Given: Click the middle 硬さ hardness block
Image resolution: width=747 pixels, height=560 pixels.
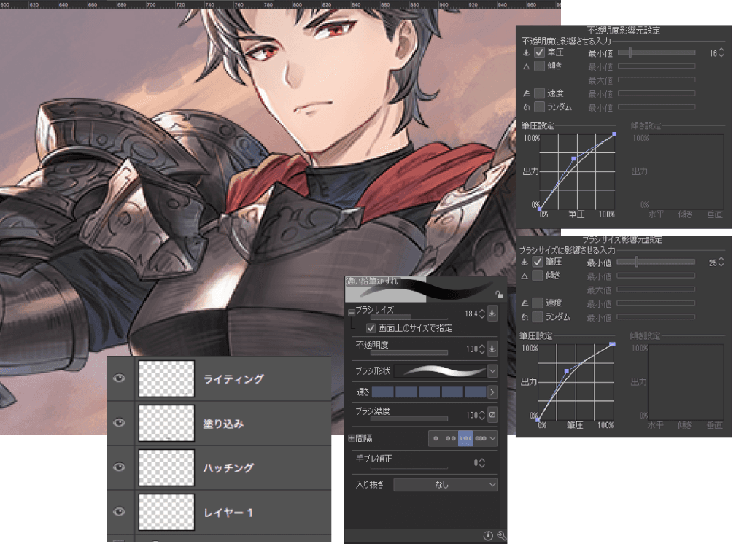Looking at the screenshot, I should point(429,392).
